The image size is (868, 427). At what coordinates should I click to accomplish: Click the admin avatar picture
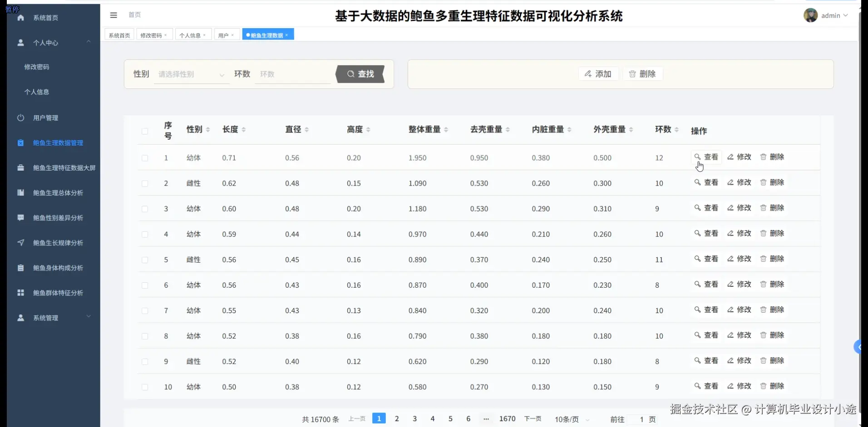coord(810,15)
